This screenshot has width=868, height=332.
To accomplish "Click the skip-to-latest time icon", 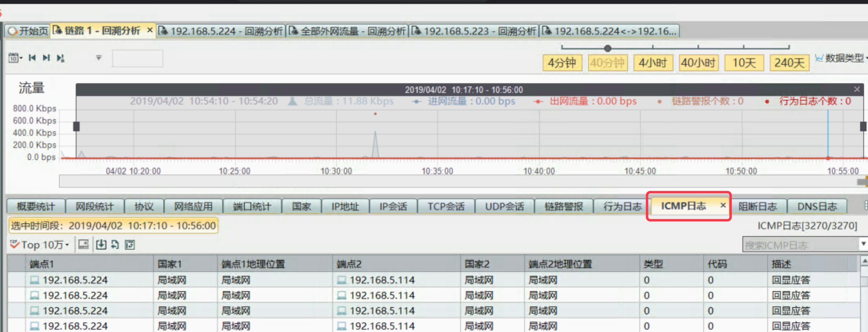I will tap(60, 58).
